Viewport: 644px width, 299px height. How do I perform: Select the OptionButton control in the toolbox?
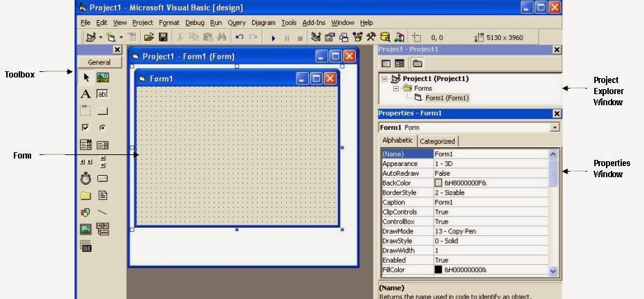point(103,128)
